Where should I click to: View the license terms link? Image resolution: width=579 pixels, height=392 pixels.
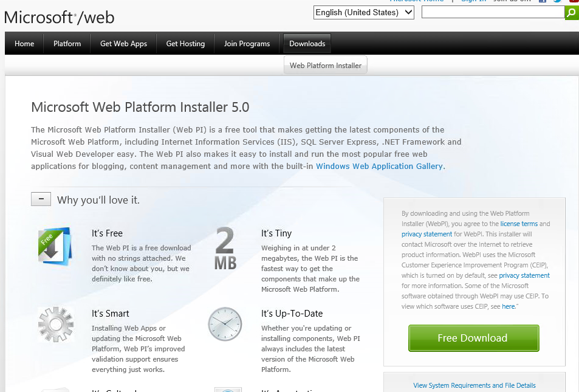(x=518, y=223)
